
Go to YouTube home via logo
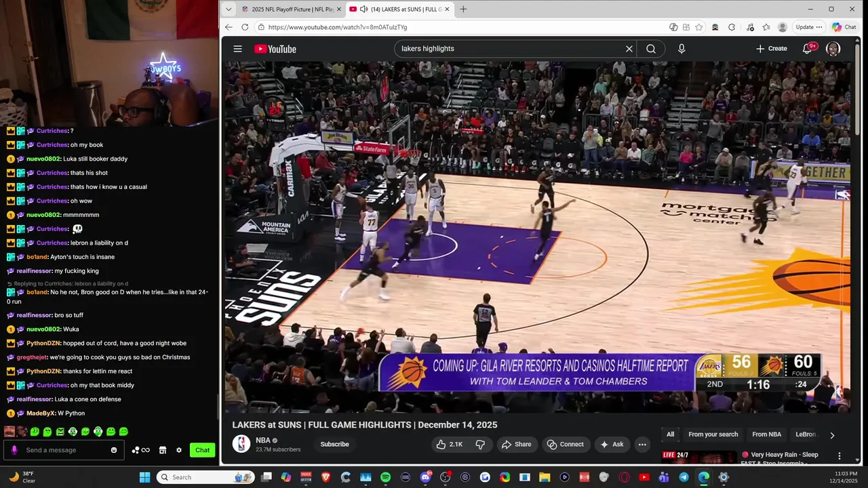pyautogui.click(x=275, y=49)
